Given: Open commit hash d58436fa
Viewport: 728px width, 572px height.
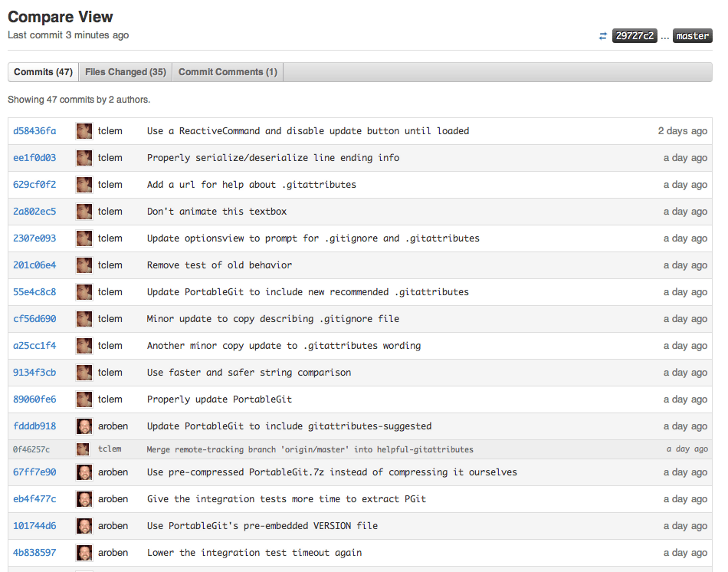Looking at the screenshot, I should click(x=34, y=131).
